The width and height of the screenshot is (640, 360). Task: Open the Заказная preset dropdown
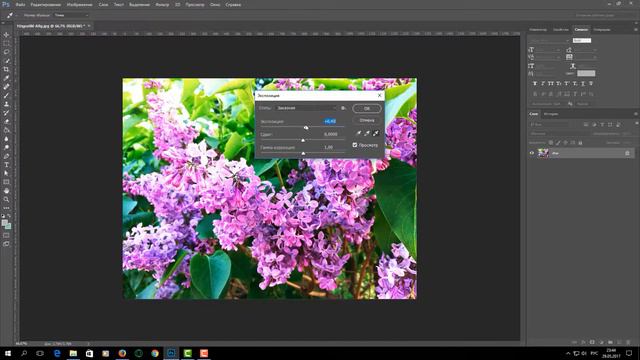(x=306, y=108)
